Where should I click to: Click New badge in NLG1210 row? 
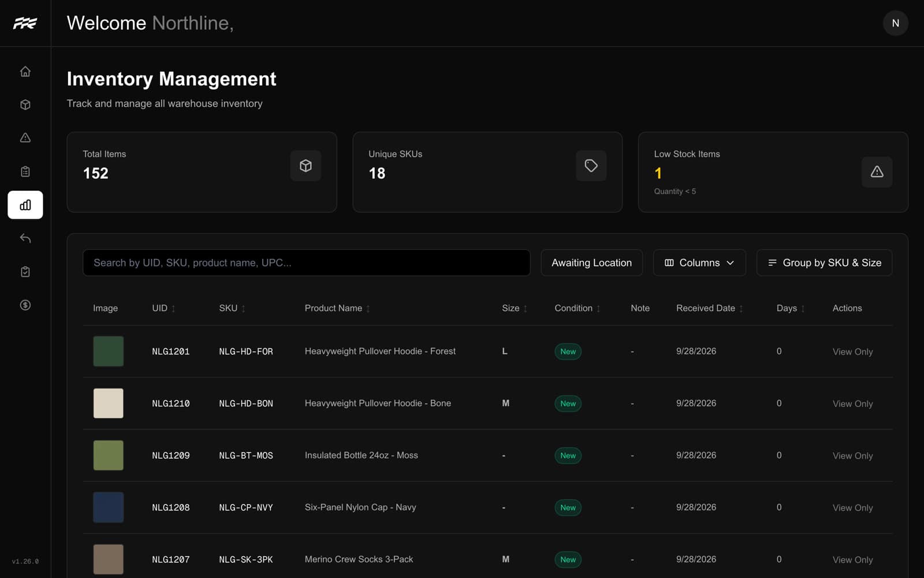568,403
